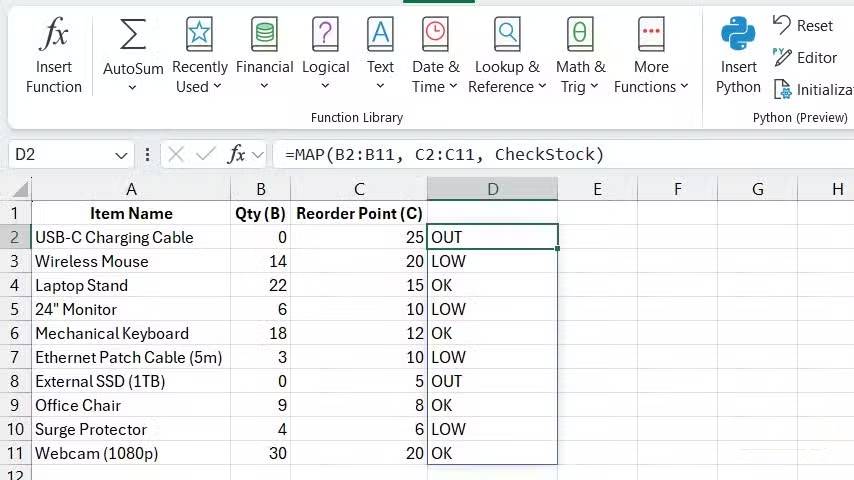Select quantity 30 for Webcam

(261, 453)
